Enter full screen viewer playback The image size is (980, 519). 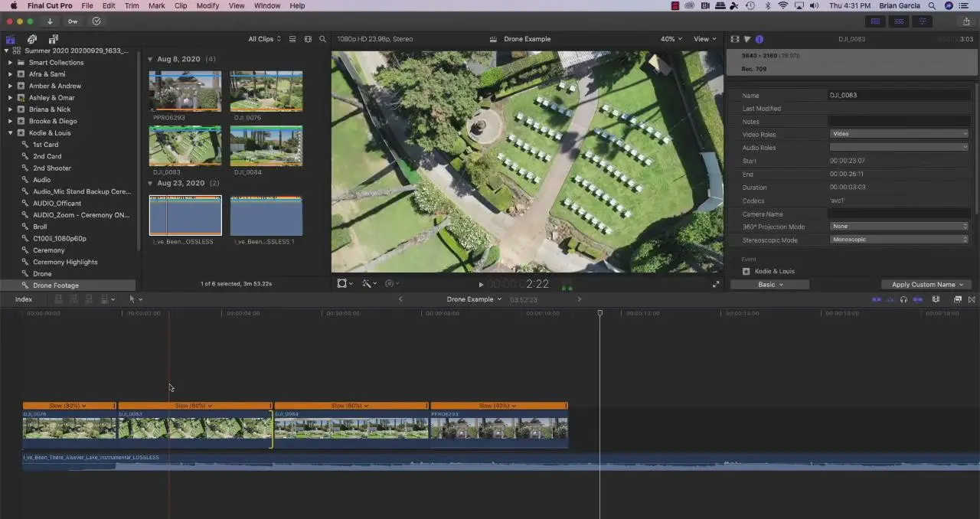(716, 284)
